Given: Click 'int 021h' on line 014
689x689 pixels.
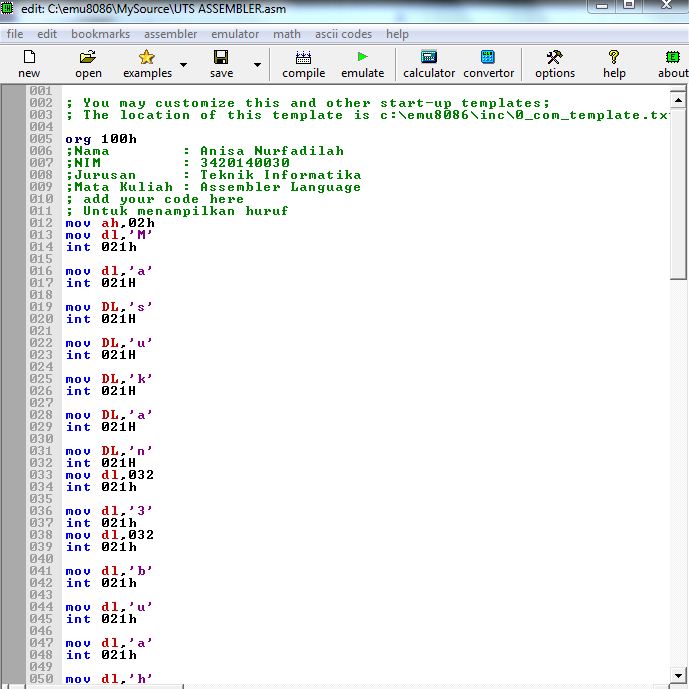Looking at the screenshot, I should 101,247.
